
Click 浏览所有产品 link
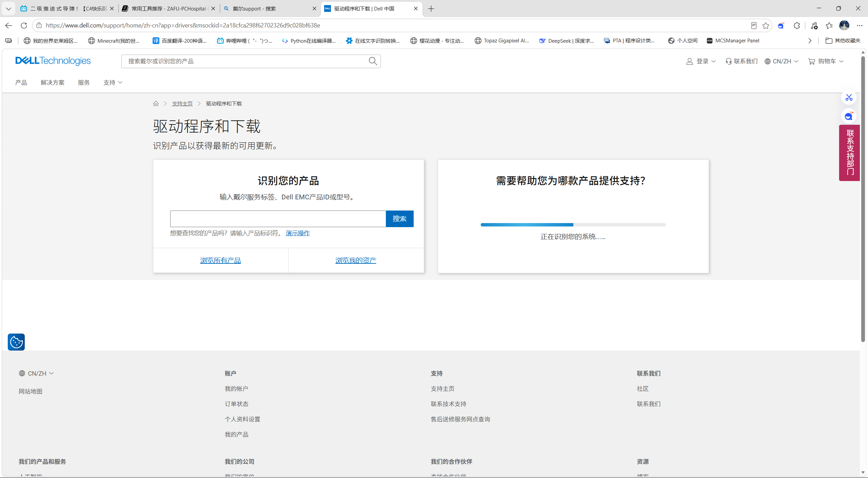(220, 260)
